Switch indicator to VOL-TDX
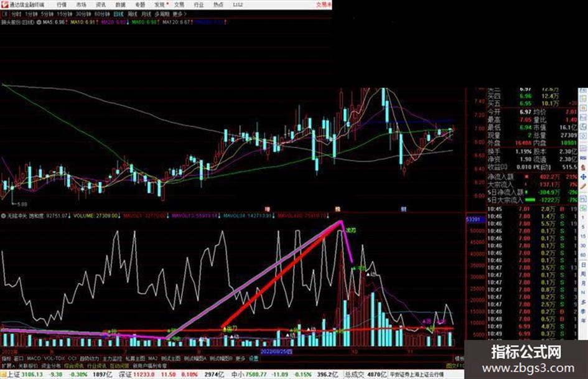Viewport: 588px width, 379px height. tap(54, 358)
